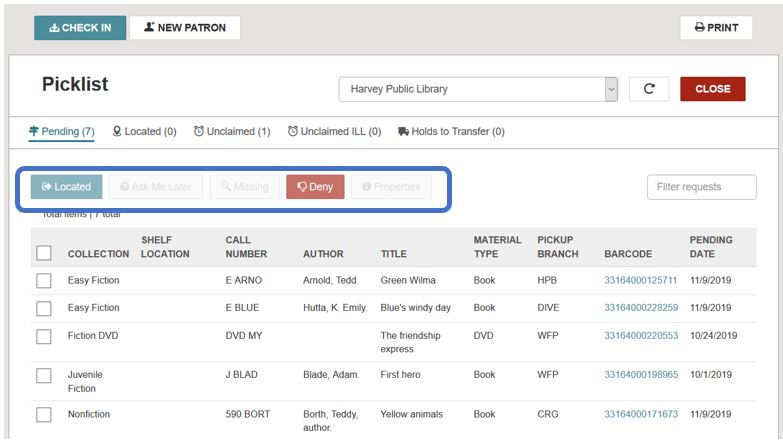Sort by the Pending Date column header

pyautogui.click(x=711, y=247)
